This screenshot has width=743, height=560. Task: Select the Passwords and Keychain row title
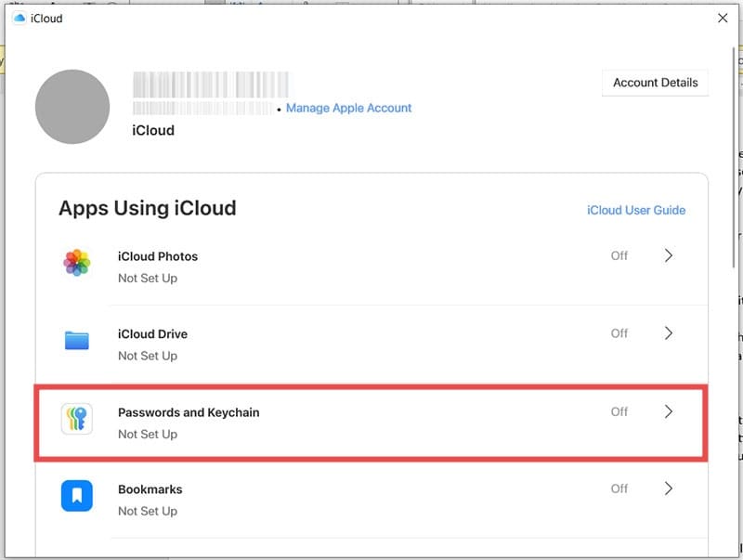point(189,412)
